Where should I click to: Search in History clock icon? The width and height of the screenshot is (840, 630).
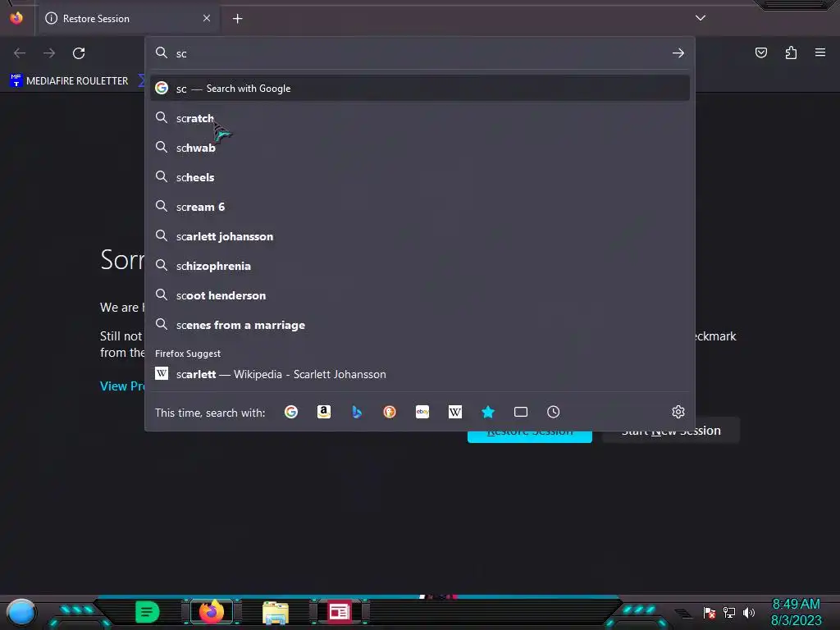[554, 412]
